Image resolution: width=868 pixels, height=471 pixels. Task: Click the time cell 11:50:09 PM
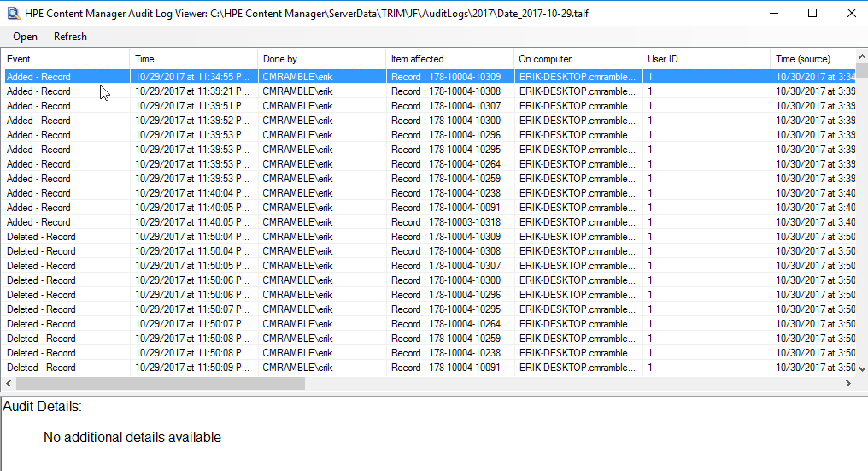pyautogui.click(x=192, y=368)
